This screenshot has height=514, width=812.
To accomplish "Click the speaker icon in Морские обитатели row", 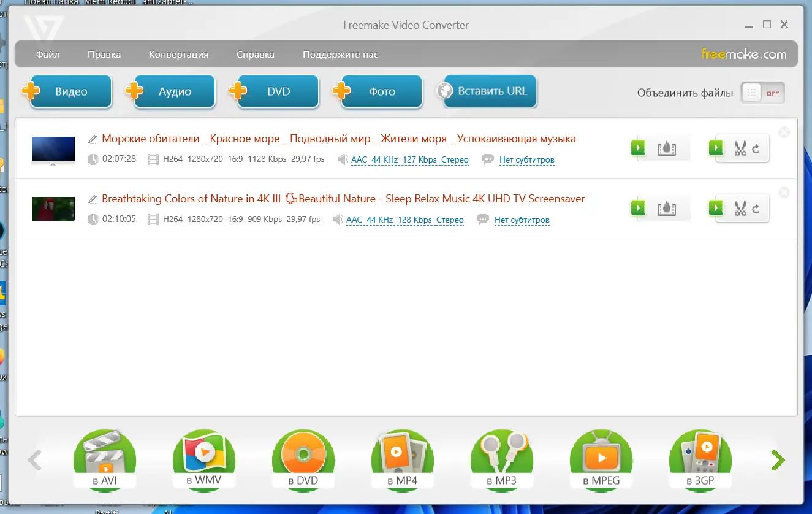I will pos(343,160).
